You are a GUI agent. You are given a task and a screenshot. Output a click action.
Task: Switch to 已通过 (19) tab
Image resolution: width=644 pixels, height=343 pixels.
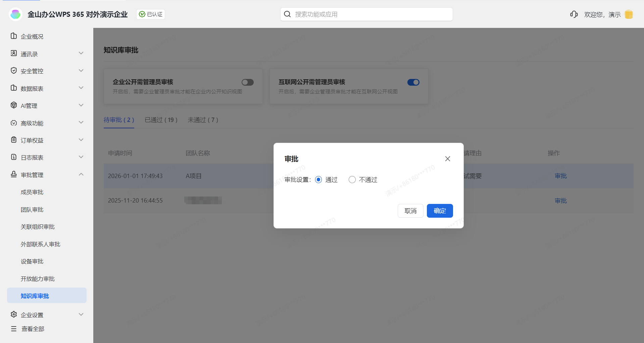(x=161, y=120)
